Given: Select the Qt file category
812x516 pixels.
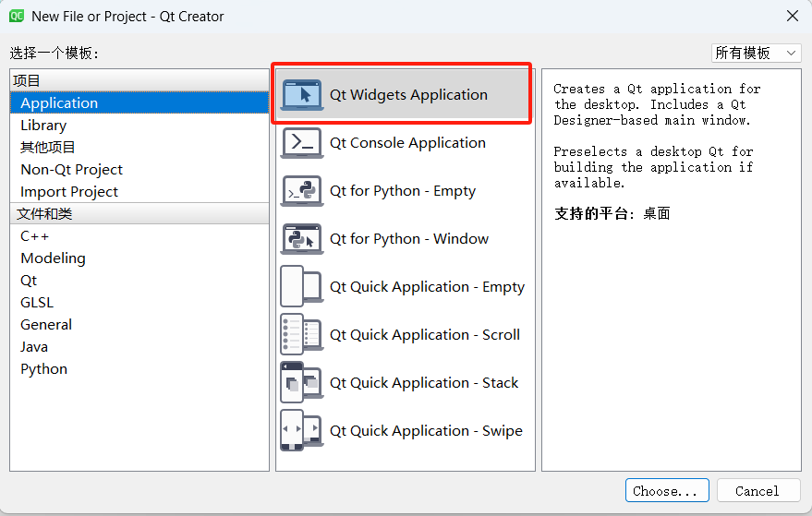Looking at the screenshot, I should (139, 281).
